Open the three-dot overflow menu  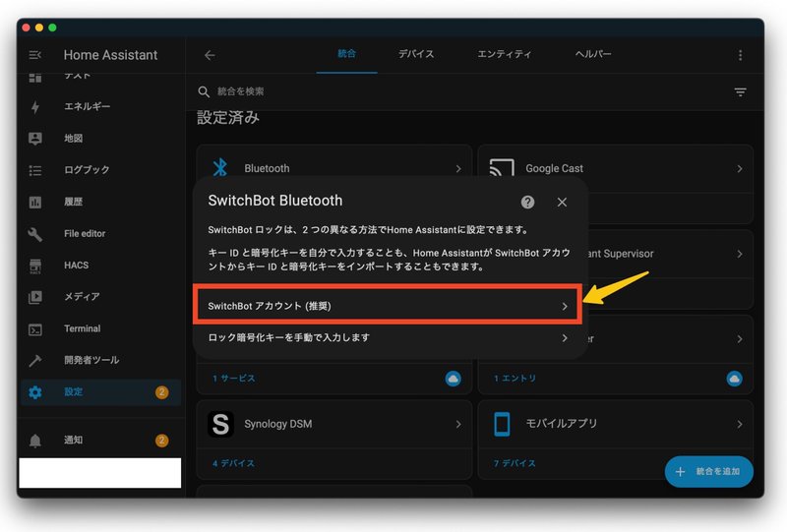740,55
